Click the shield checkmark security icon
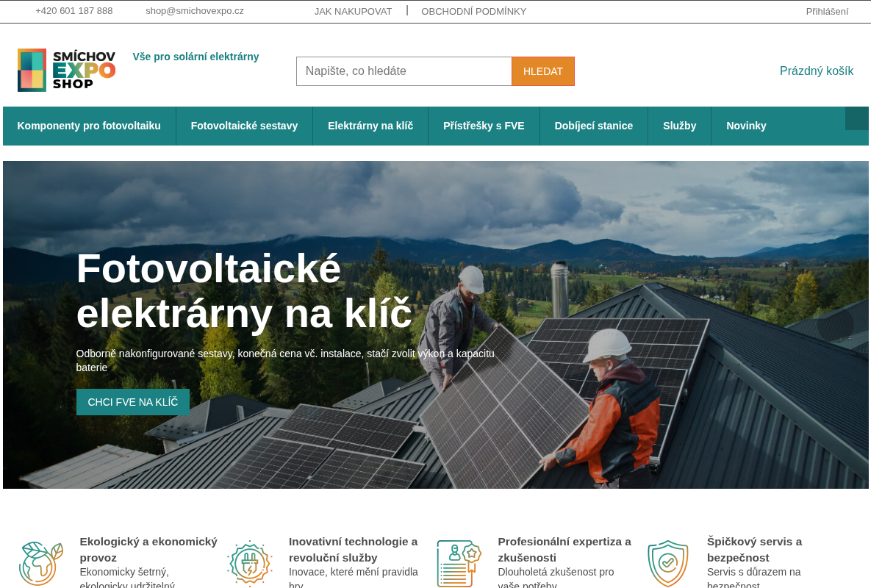 (x=668, y=564)
